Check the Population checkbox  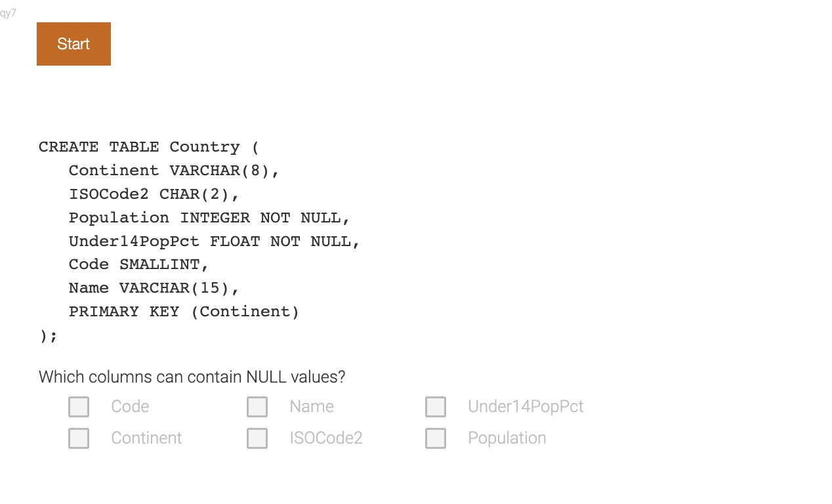tap(436, 438)
